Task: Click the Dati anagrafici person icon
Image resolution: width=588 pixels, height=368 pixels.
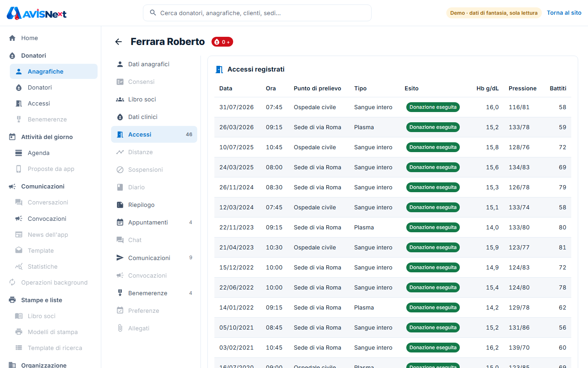Action: click(x=120, y=64)
